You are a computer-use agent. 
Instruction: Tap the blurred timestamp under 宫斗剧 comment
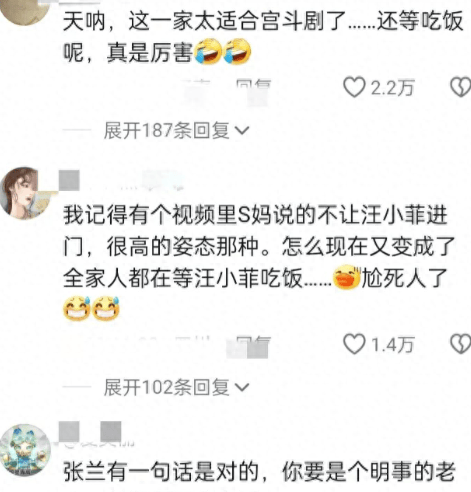click(197, 88)
